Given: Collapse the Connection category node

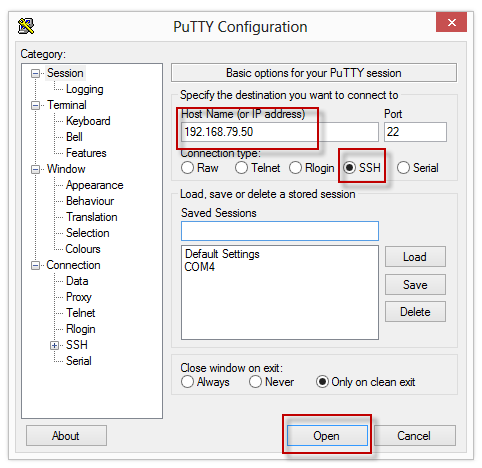Looking at the screenshot, I should click(35, 265).
